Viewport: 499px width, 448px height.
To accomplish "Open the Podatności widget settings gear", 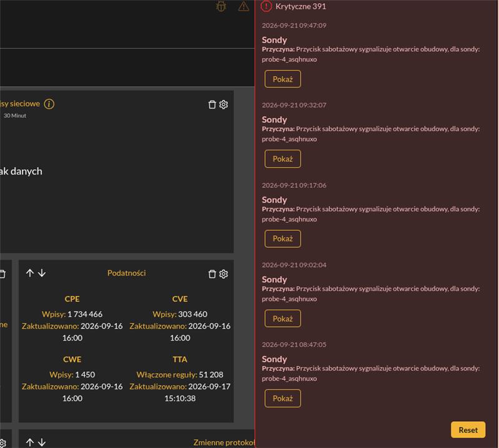I will point(224,274).
